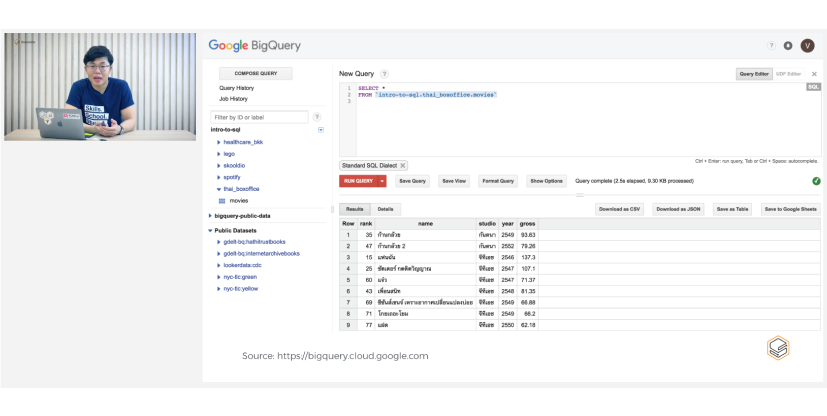Remove the Standard SQL Dialect tag
Image resolution: width=827 pixels, height=416 pixels.
[402, 166]
